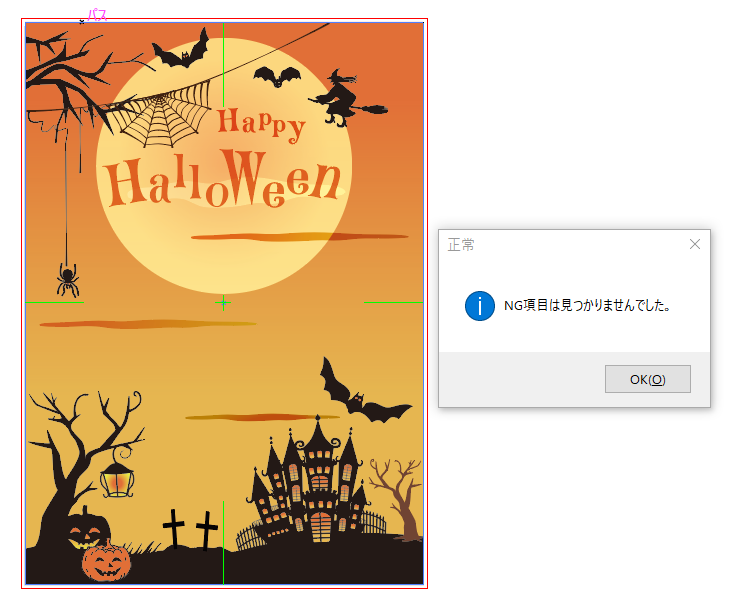
Task: Click the pink パス label above the artboard
Action: coord(97,14)
